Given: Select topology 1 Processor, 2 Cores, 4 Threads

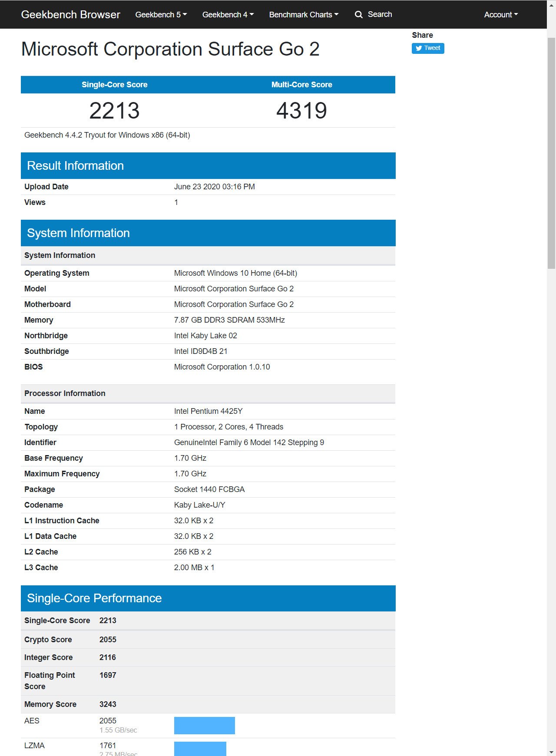Looking at the screenshot, I should (228, 427).
